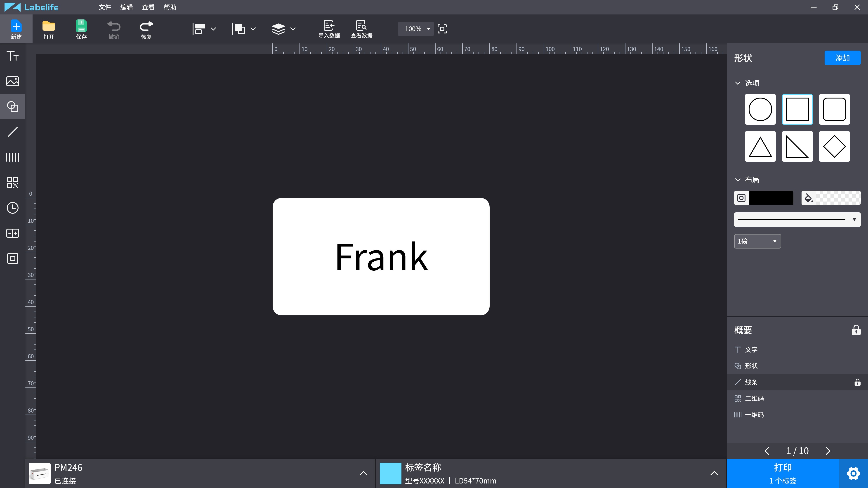
Task: Choose the square shape option
Action: tap(797, 109)
